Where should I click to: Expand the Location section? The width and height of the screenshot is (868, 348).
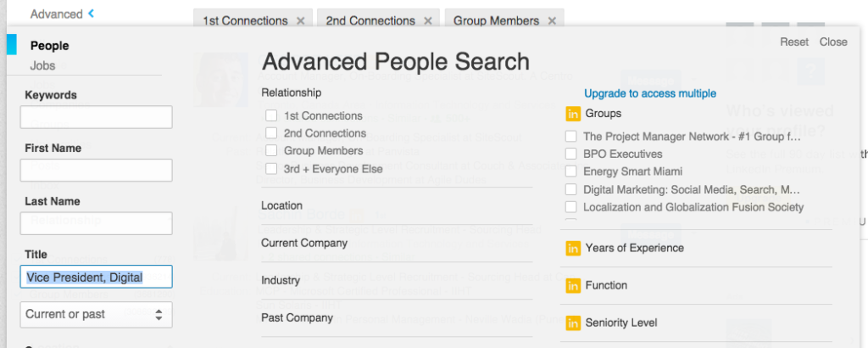(397, 205)
